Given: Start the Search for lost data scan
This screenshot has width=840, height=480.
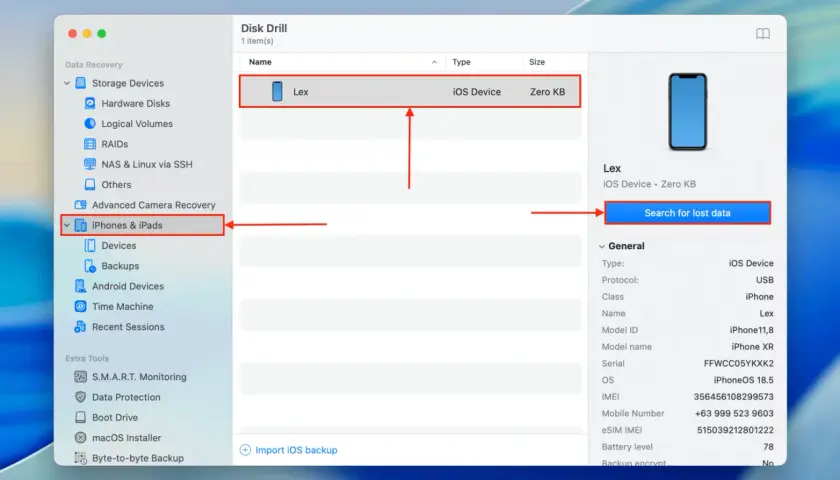Looking at the screenshot, I should [x=687, y=213].
